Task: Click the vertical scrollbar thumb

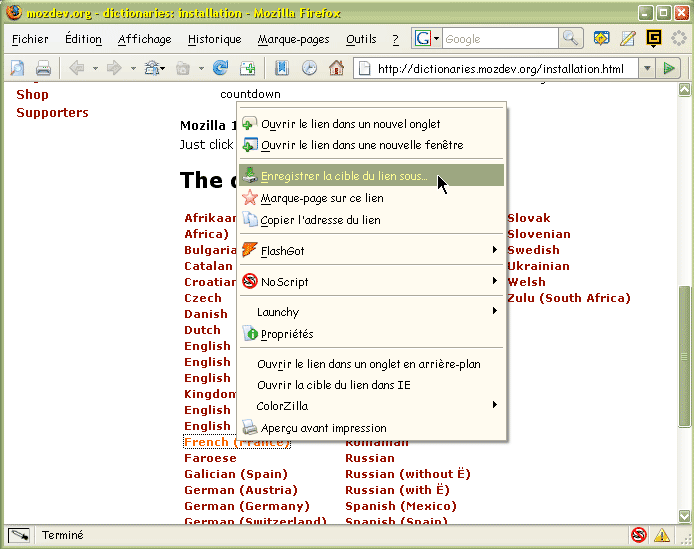Action: point(684,357)
